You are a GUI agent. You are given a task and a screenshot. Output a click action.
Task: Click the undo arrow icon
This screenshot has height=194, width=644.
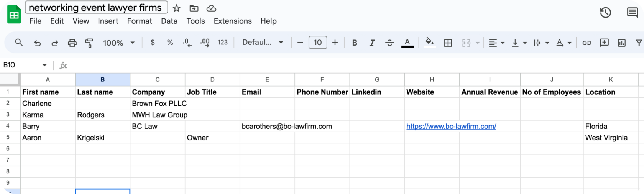pyautogui.click(x=37, y=43)
